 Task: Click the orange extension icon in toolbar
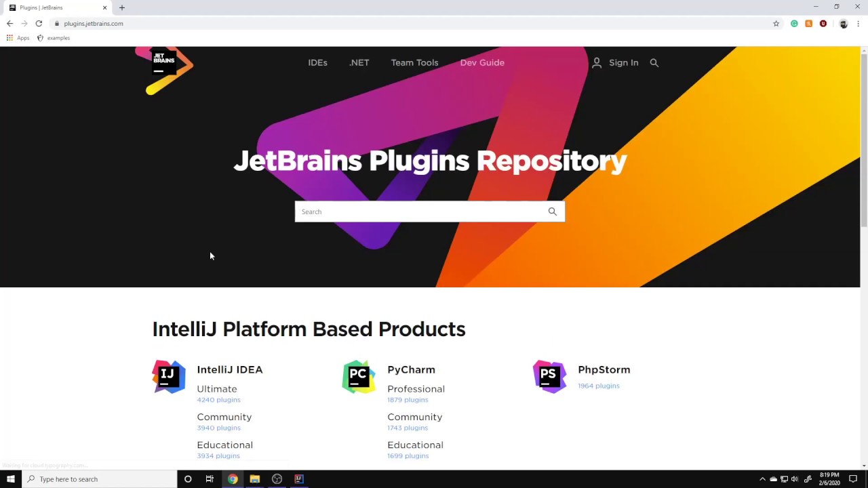point(808,23)
